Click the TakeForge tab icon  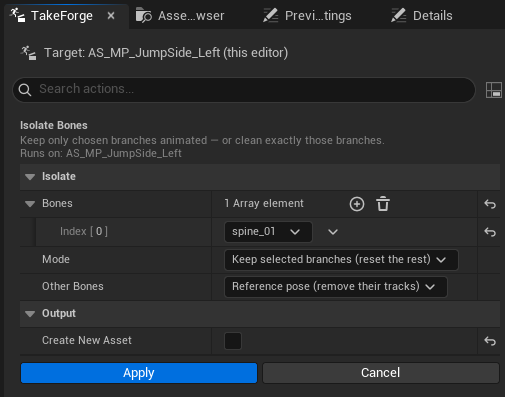pos(17,15)
